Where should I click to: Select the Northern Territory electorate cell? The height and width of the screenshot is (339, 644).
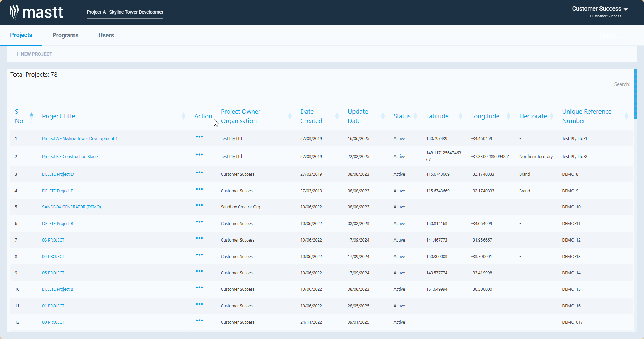coord(536,157)
